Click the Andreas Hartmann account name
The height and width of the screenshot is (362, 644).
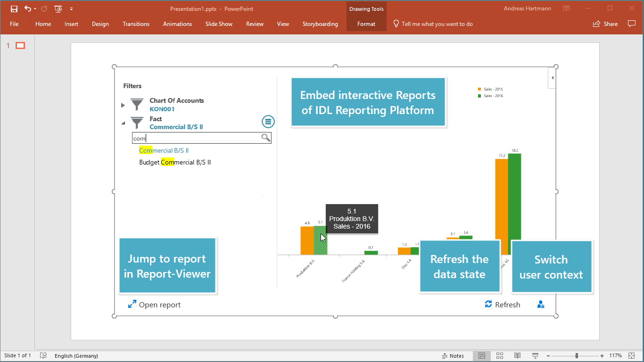(528, 8)
